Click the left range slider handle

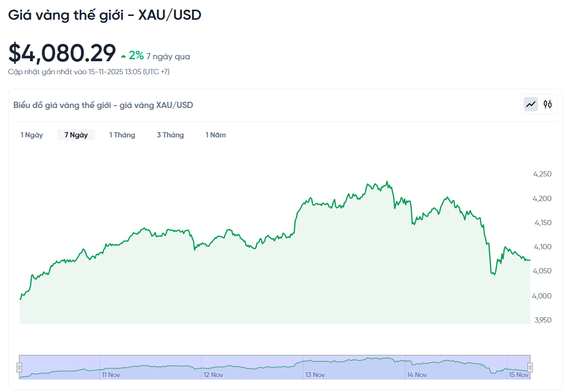pyautogui.click(x=19, y=366)
